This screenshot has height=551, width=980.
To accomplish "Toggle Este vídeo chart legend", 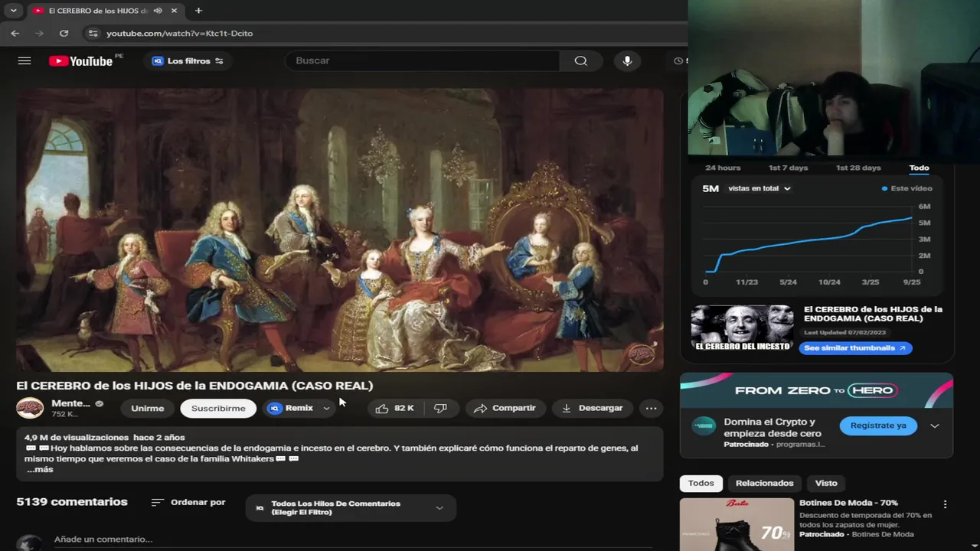I will pos(907,188).
